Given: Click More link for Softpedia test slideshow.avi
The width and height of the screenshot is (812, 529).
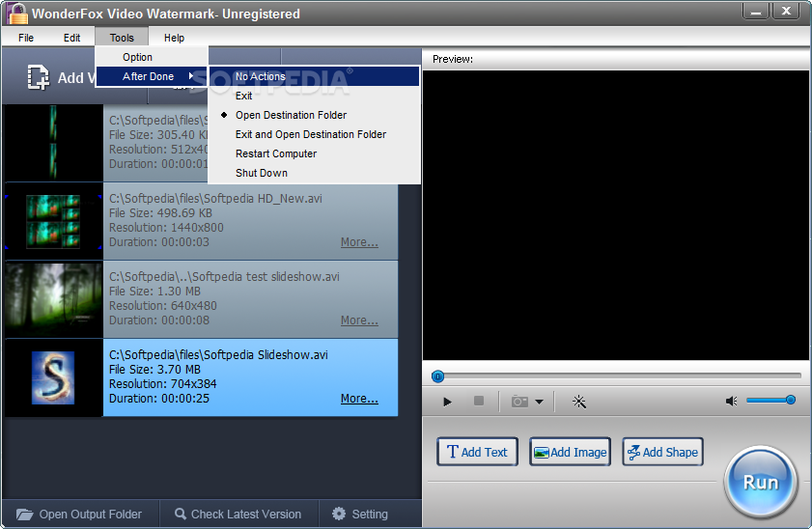Looking at the screenshot, I should coord(359,320).
